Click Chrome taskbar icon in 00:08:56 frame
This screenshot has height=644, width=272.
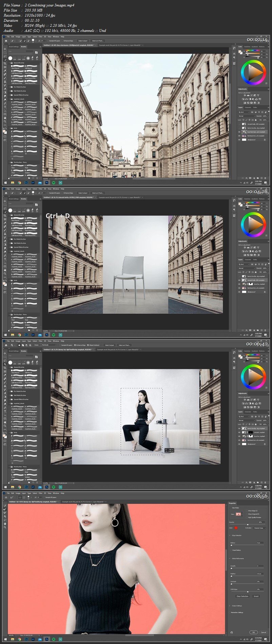click(x=19, y=640)
